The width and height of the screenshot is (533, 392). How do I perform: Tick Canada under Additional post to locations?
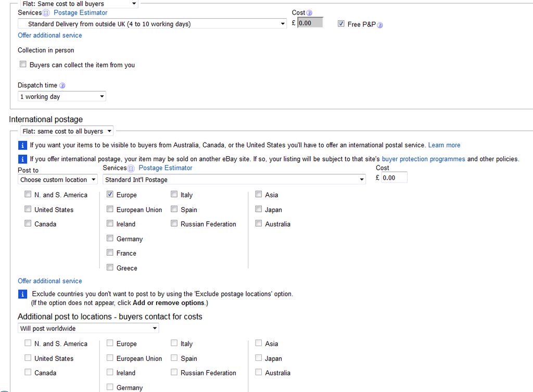28,372
